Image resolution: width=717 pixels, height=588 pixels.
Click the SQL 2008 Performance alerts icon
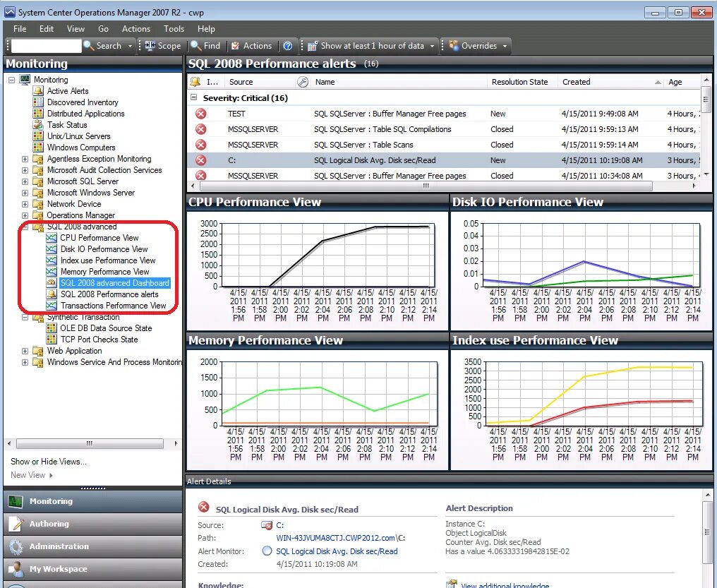coord(52,294)
